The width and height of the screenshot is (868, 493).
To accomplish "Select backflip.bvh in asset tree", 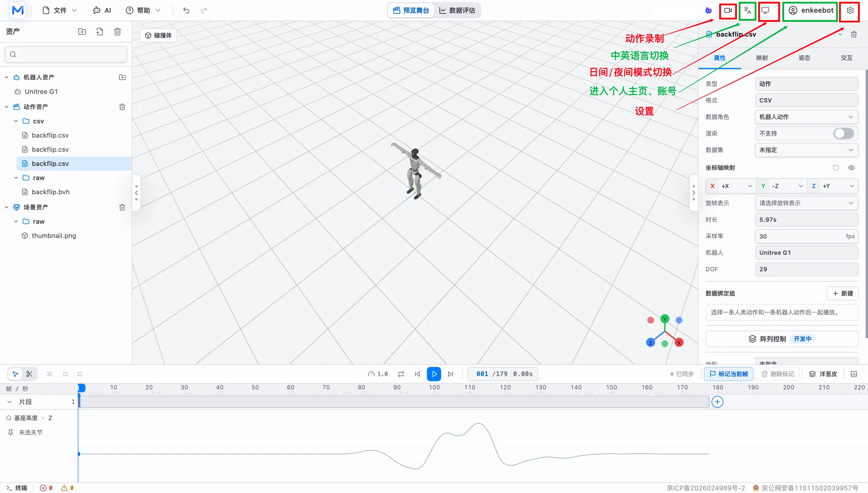I will coord(50,192).
